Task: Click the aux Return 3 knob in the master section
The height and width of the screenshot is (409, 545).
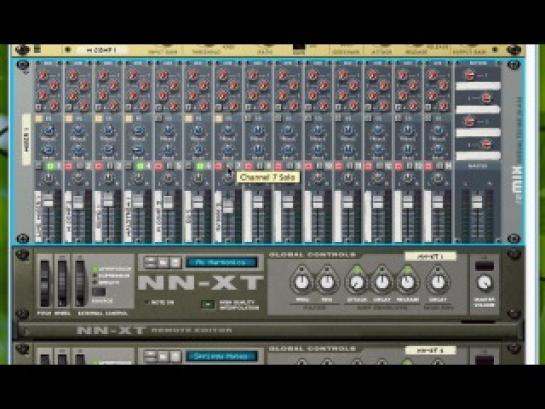Action: click(469, 122)
